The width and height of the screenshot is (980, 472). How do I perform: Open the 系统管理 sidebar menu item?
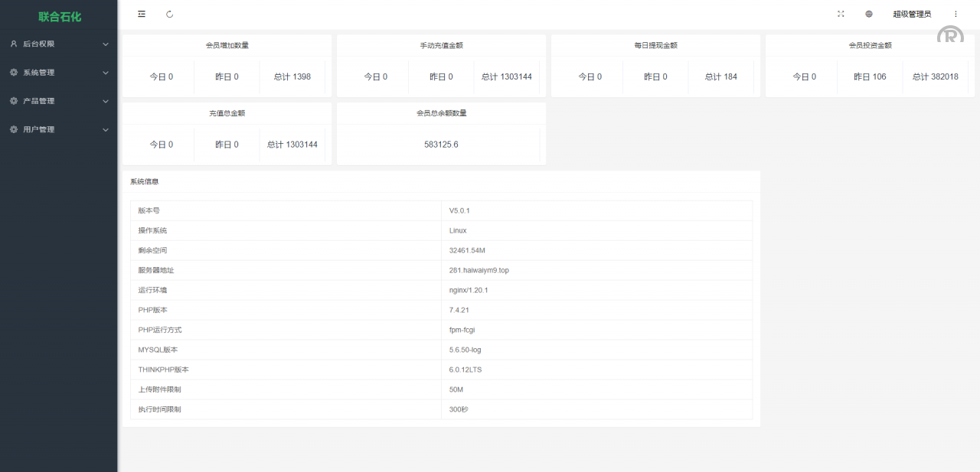pos(39,73)
